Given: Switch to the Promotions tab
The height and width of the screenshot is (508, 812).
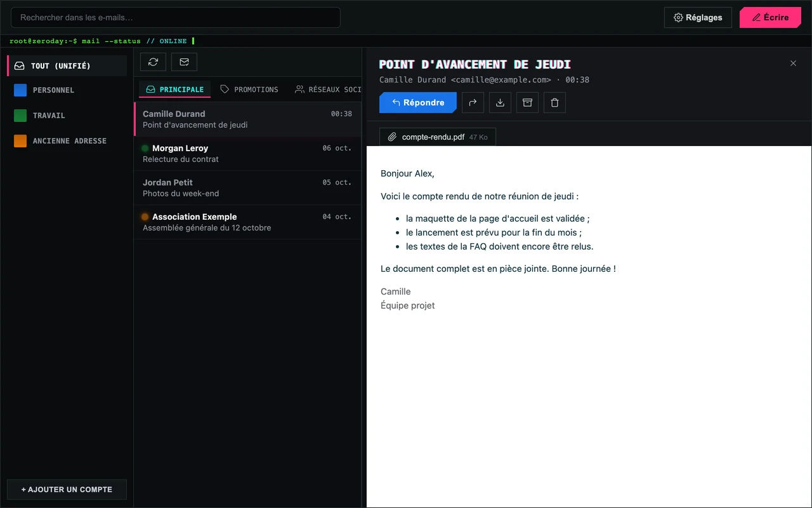Looking at the screenshot, I should (249, 90).
